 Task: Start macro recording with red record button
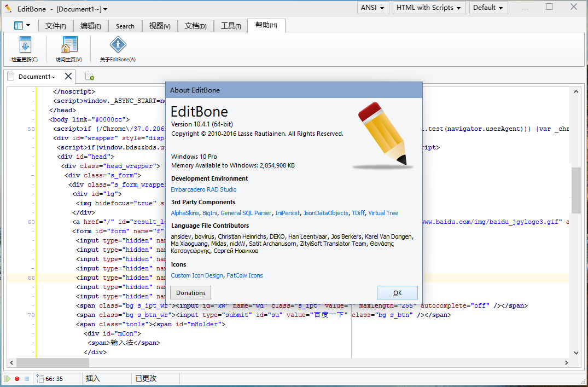click(17, 378)
